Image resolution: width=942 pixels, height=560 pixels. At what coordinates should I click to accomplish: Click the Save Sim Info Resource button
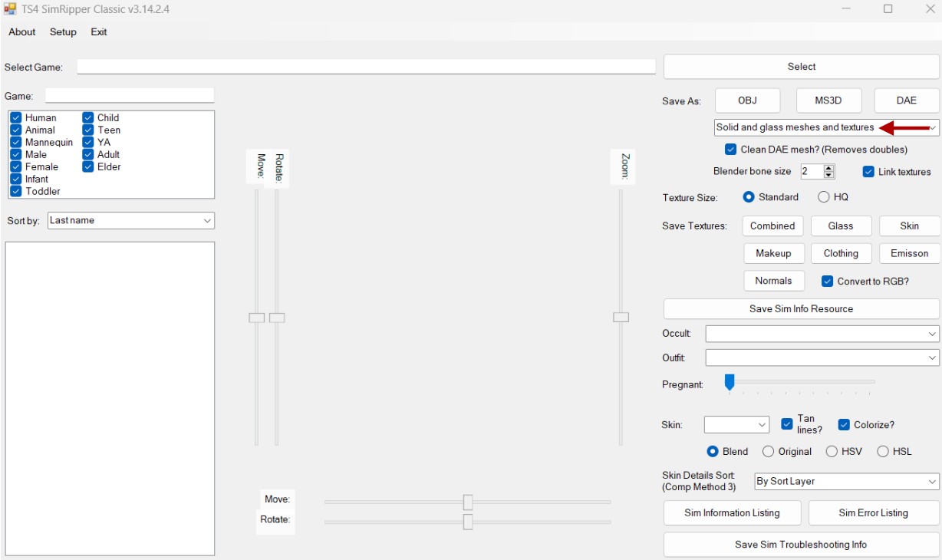point(801,309)
